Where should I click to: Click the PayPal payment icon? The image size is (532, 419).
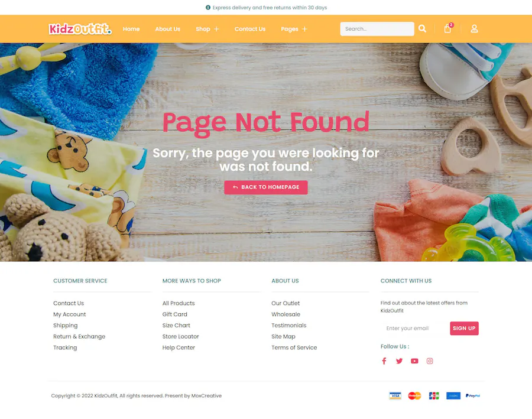coord(473,395)
